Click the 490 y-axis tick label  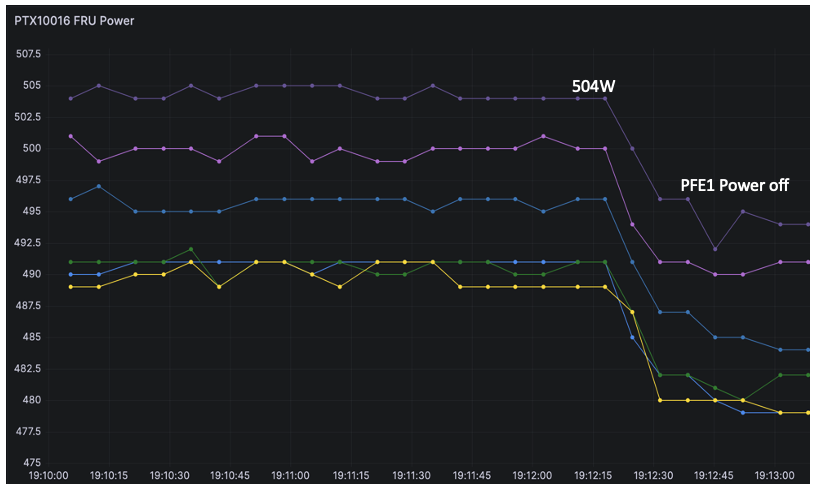(x=32, y=274)
